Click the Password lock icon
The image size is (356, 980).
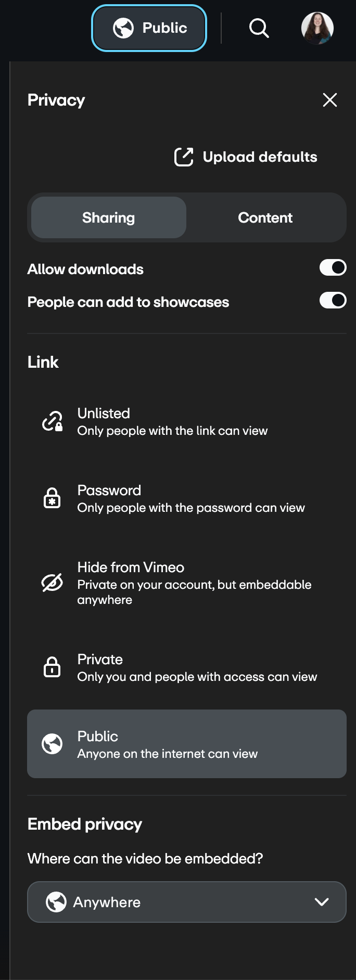pyautogui.click(x=52, y=498)
